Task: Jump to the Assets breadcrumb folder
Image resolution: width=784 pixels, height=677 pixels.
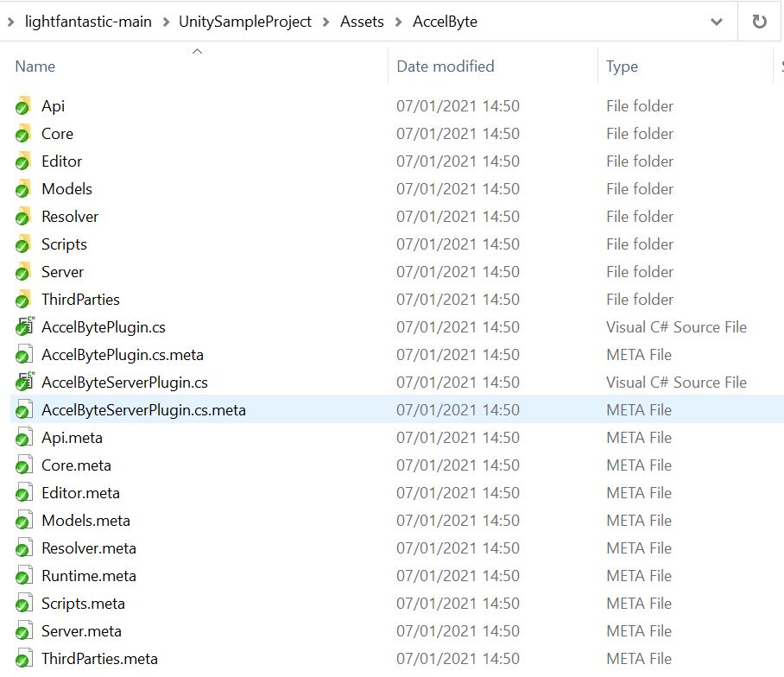Action: coord(362,22)
